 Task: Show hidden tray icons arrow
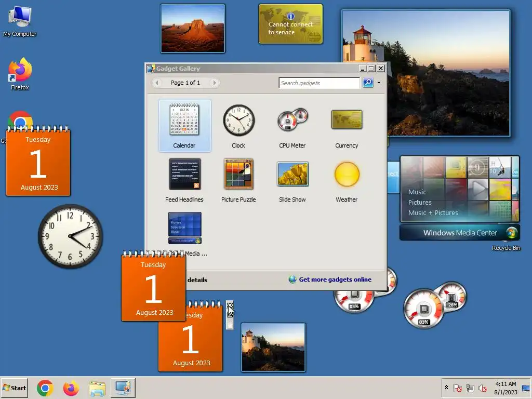[446, 388]
